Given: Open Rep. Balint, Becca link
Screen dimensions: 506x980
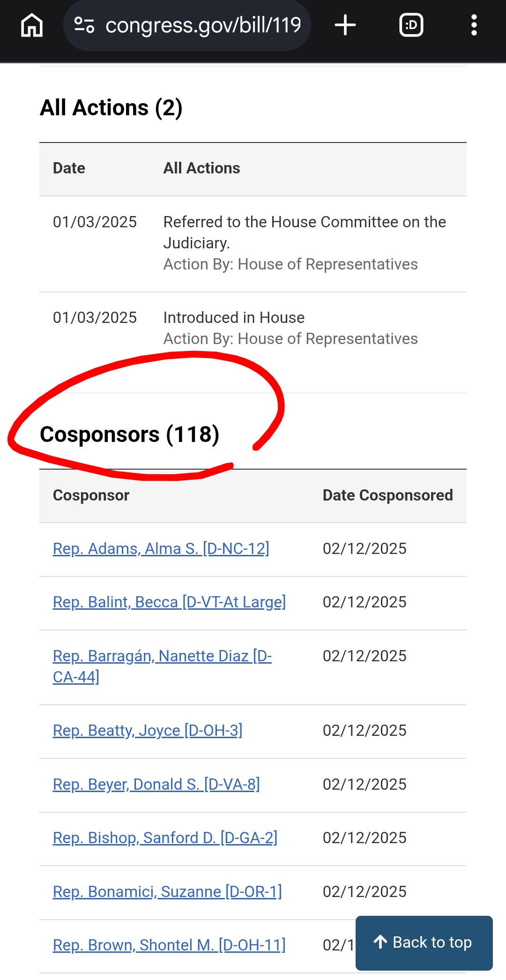Looking at the screenshot, I should [169, 602].
